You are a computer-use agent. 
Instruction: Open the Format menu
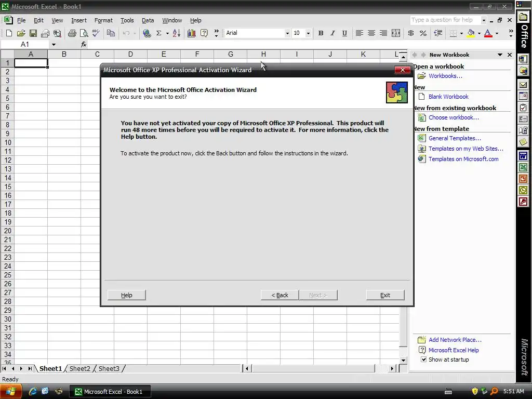click(103, 20)
